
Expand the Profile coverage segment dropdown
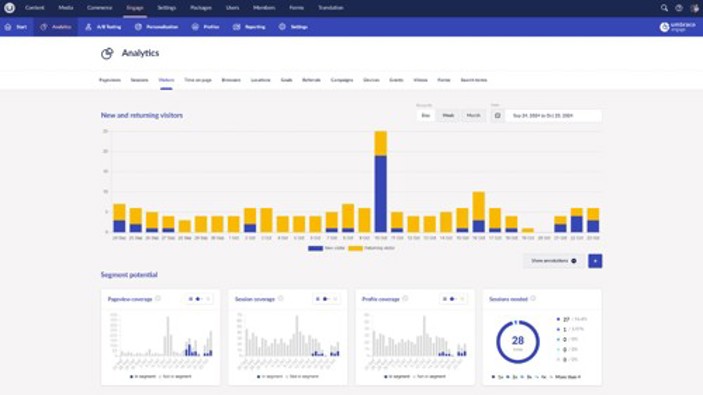coord(453,299)
